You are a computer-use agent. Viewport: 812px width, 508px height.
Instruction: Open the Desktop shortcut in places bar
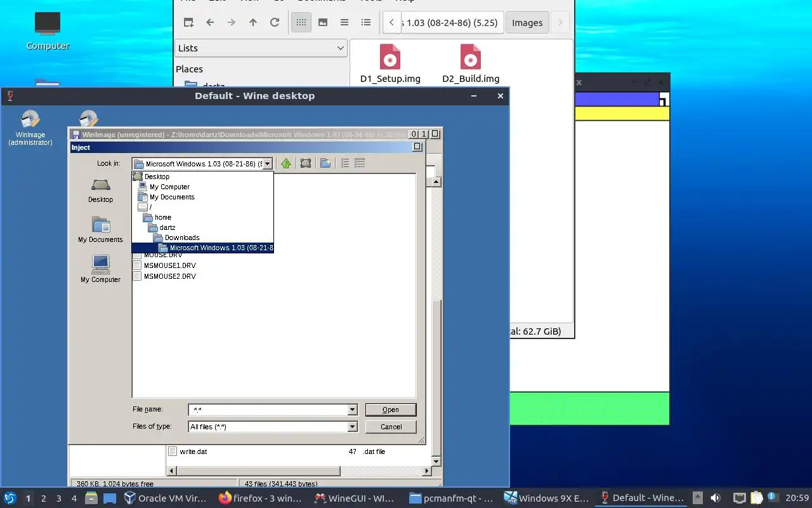point(100,190)
